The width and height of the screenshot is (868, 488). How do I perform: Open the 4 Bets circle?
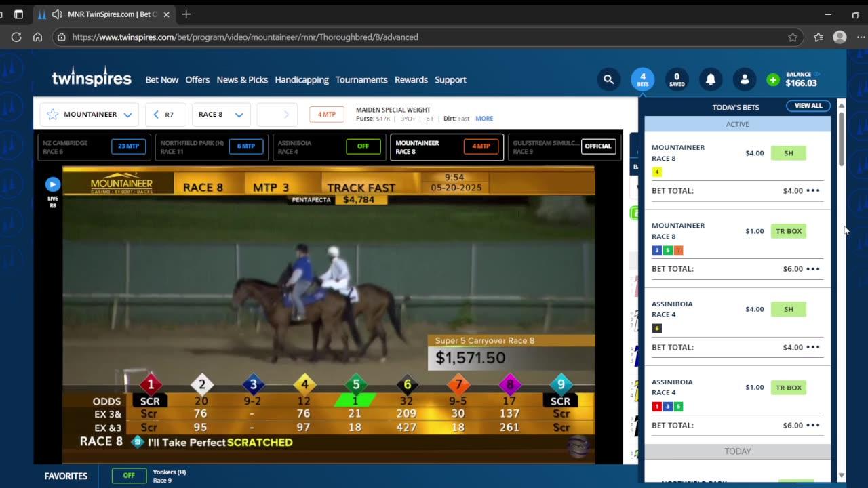tap(642, 79)
